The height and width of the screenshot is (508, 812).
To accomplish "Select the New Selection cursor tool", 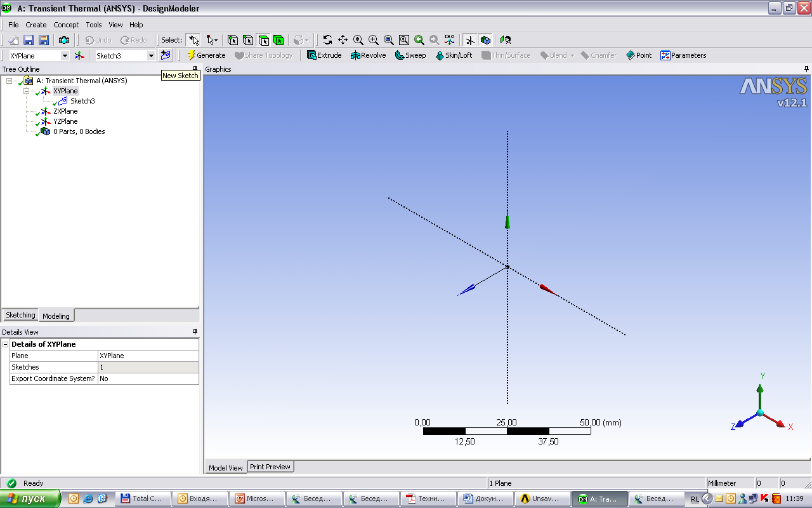I will pos(193,40).
